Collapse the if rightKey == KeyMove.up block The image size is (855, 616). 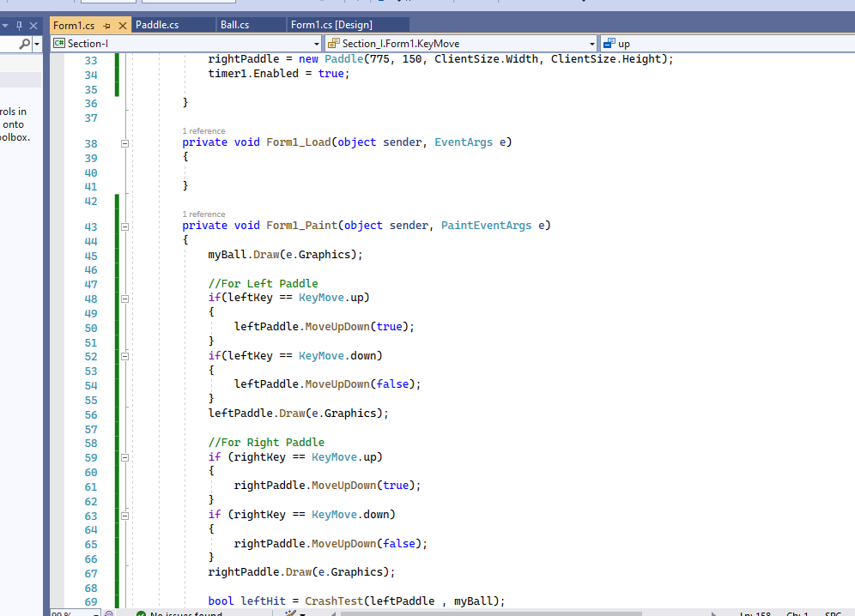tap(124, 458)
